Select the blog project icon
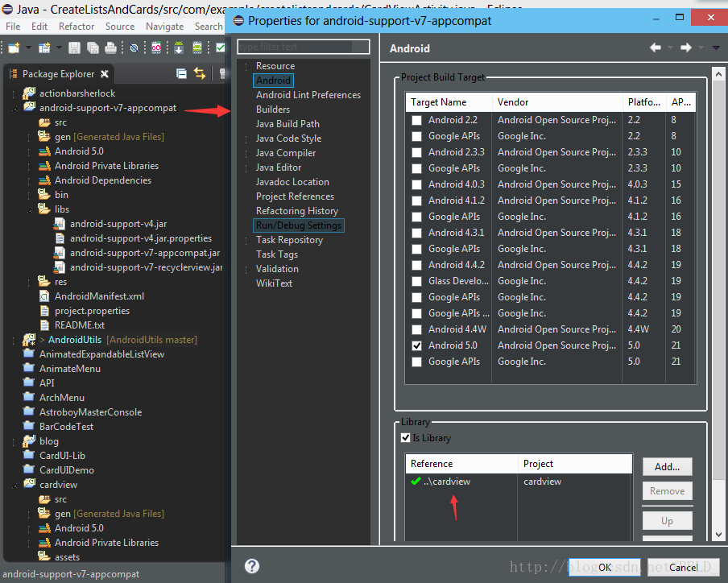 [x=29, y=440]
